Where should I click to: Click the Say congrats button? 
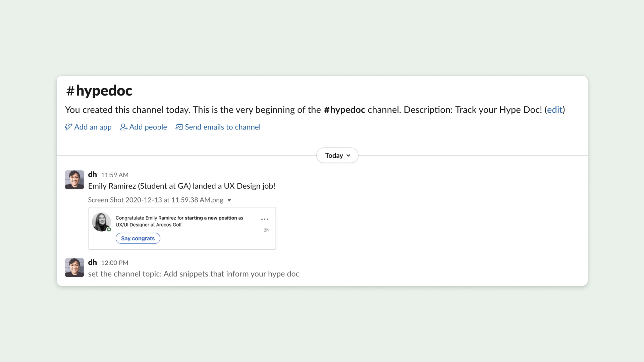tap(138, 238)
